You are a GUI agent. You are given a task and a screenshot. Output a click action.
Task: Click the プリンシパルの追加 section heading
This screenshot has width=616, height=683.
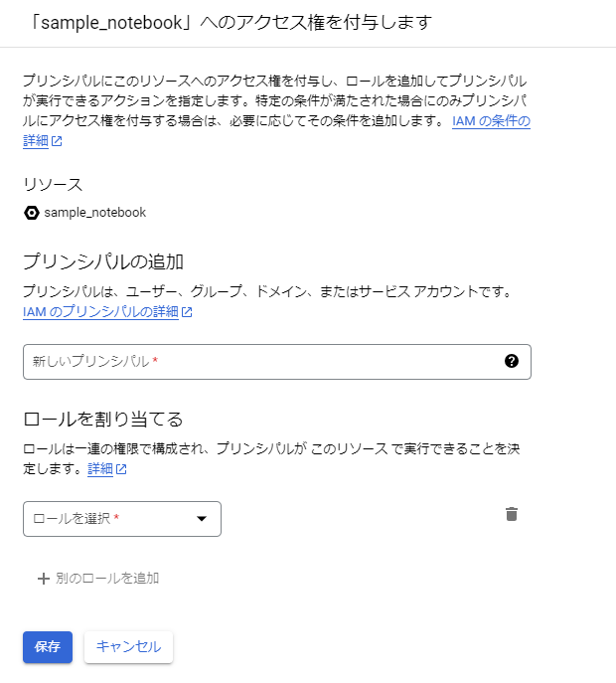(x=103, y=261)
